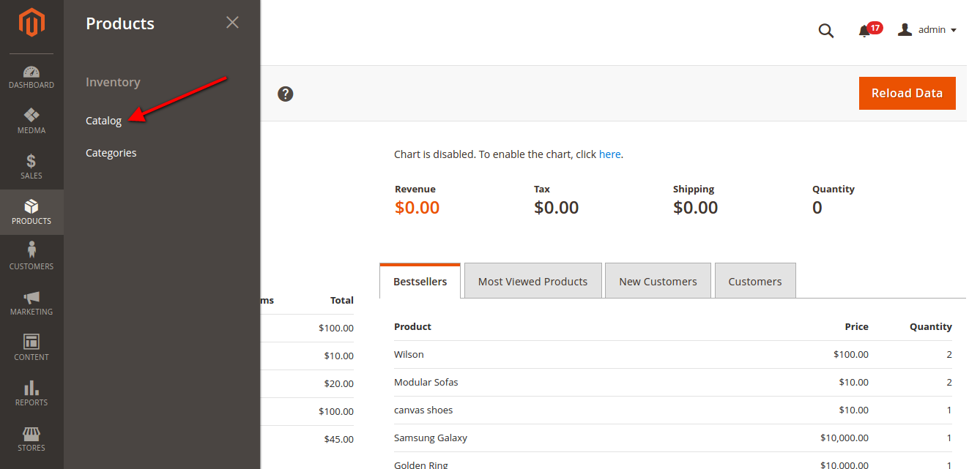The image size is (980, 469).
Task: Open the help question mark icon
Action: pyautogui.click(x=285, y=94)
